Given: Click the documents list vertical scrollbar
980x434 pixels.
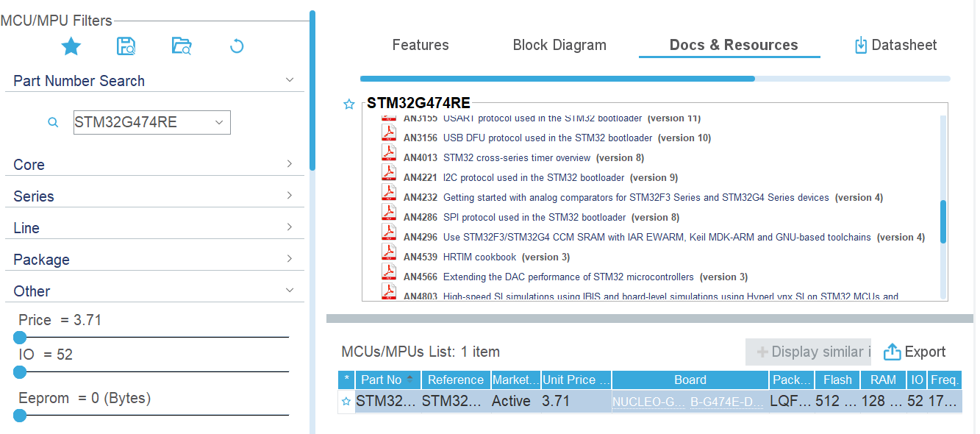Looking at the screenshot, I should pos(943,221).
